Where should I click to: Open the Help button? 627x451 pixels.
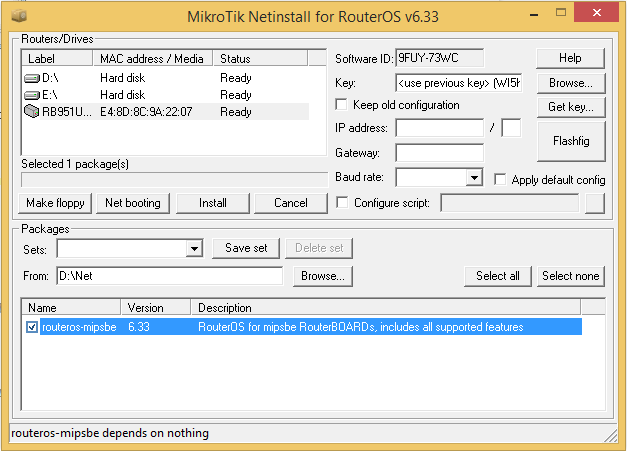(x=570, y=58)
